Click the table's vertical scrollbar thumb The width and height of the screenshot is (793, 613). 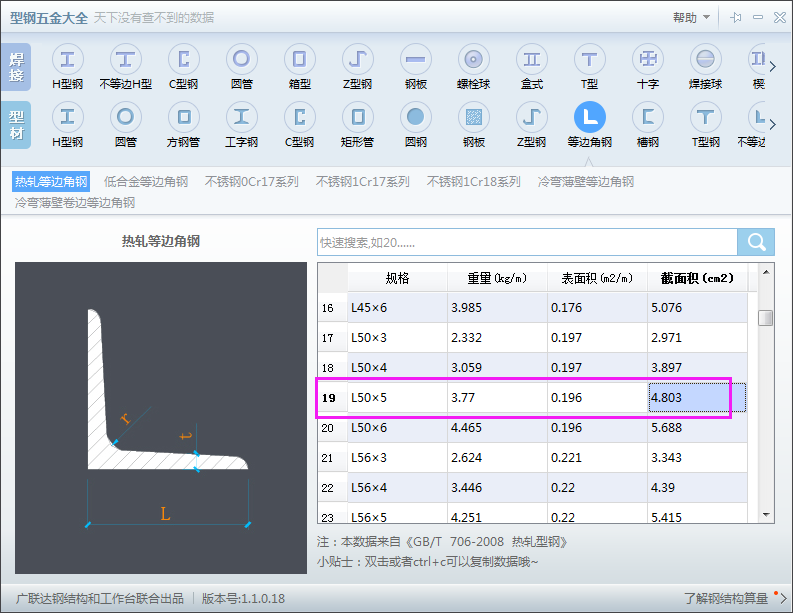tap(765, 318)
